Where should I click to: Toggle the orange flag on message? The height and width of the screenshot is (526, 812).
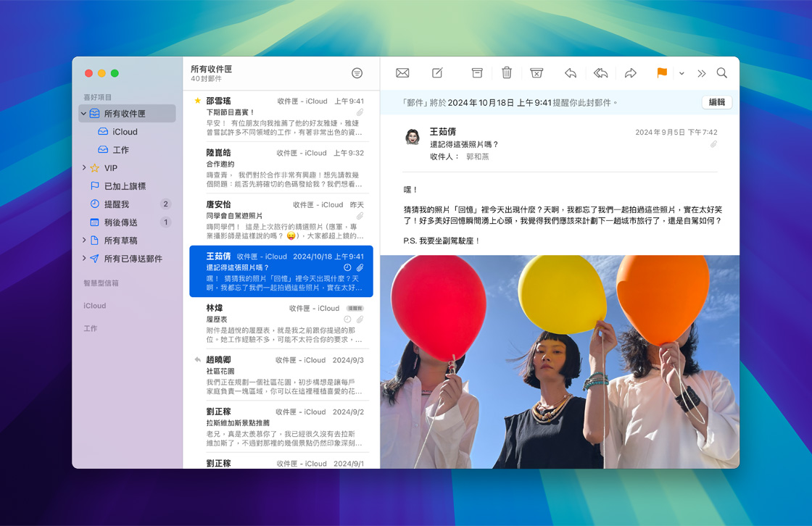662,73
